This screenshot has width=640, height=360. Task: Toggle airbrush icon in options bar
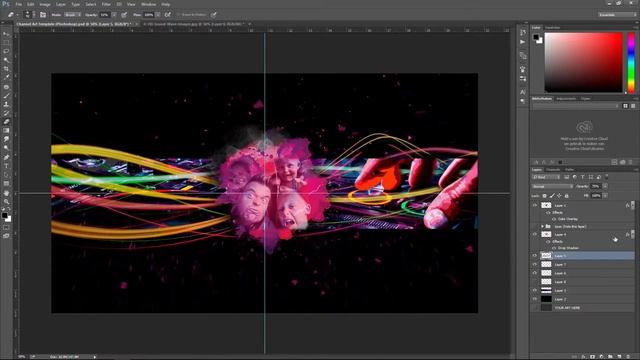168,15
